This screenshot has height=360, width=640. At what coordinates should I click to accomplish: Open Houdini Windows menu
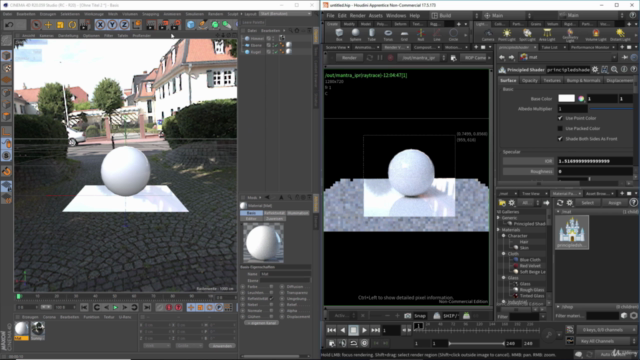[x=396, y=16]
